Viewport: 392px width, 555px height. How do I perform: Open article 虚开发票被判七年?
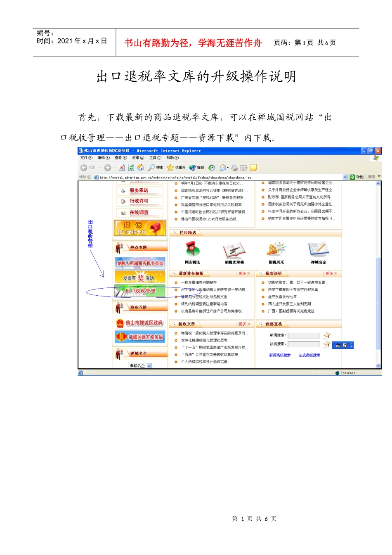point(282,297)
